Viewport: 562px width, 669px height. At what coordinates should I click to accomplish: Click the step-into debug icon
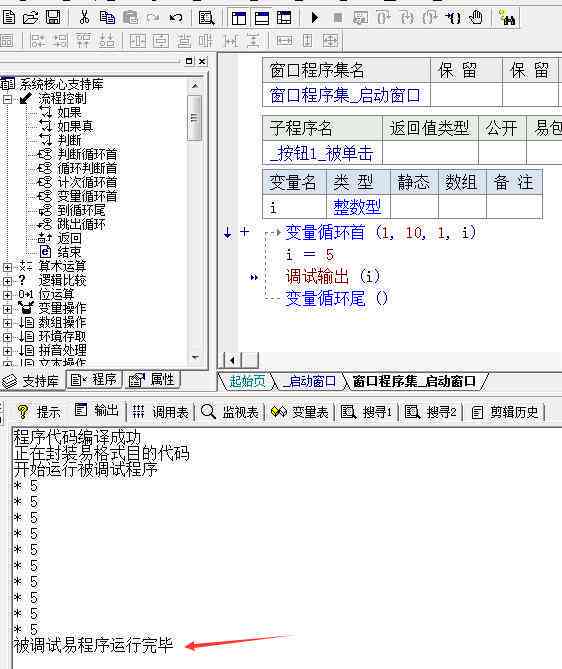coord(407,17)
